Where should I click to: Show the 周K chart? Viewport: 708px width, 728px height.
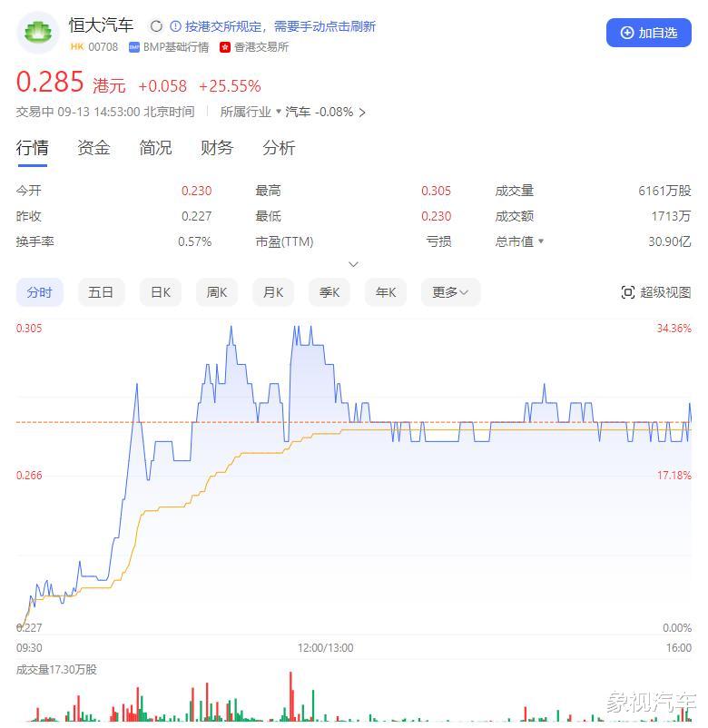217,292
